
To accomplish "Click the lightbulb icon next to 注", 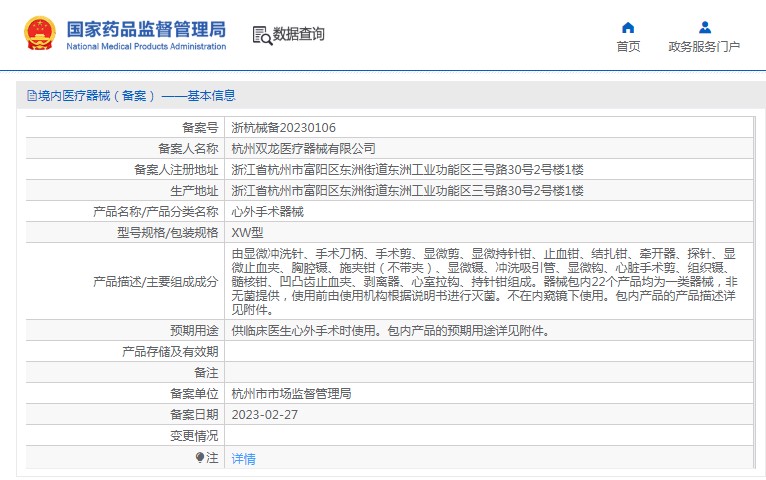I will click(200, 458).
